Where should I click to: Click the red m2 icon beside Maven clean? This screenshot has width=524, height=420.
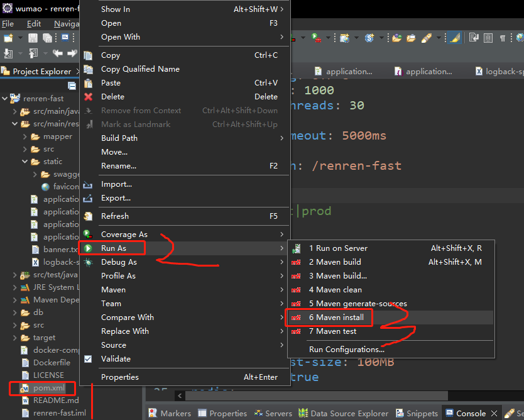[x=296, y=290]
